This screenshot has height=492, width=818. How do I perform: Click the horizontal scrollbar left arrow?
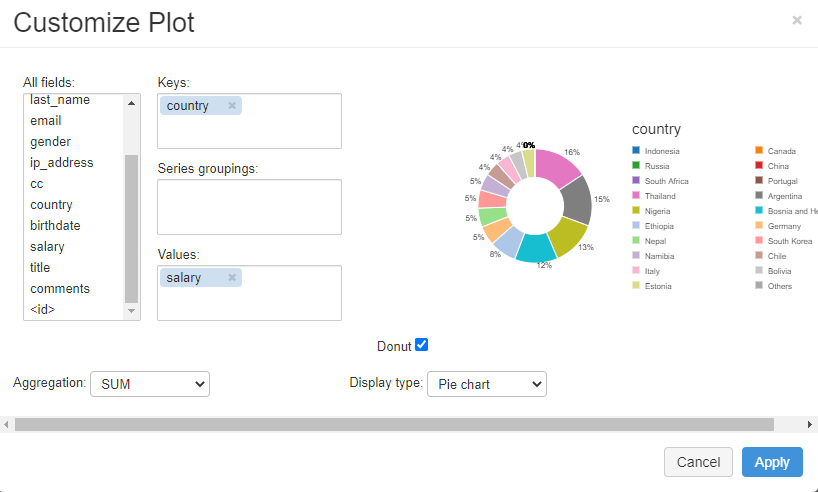click(7, 425)
